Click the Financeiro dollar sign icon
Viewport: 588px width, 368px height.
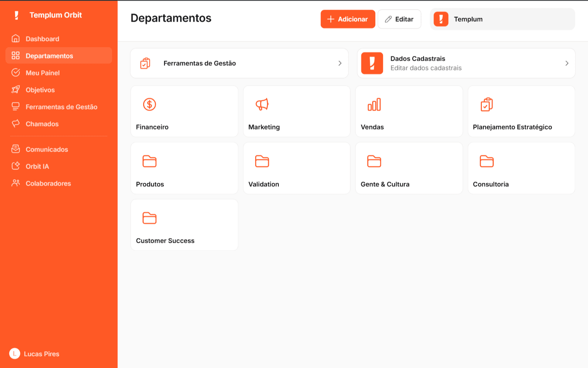(149, 104)
